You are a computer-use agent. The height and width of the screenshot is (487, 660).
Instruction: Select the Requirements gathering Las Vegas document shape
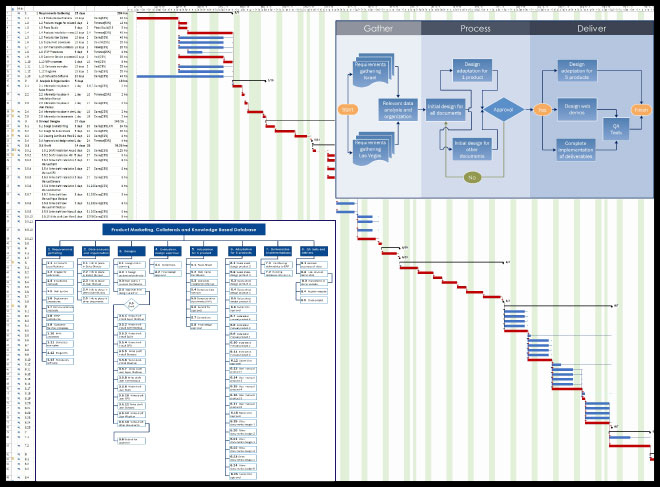pos(373,149)
